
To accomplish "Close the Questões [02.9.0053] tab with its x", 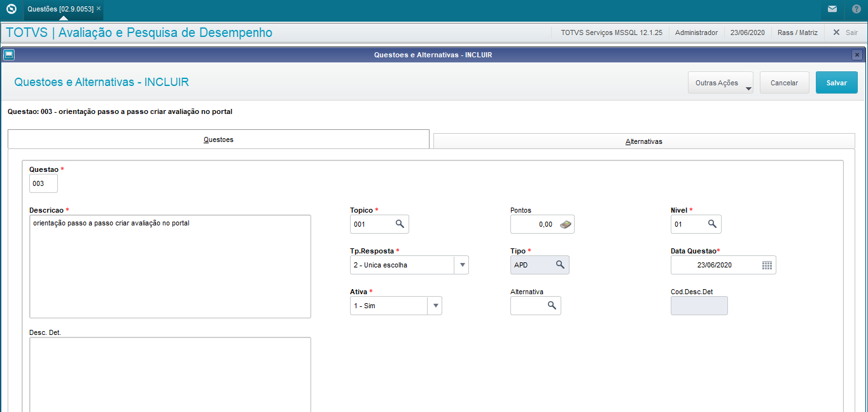I will (x=99, y=8).
